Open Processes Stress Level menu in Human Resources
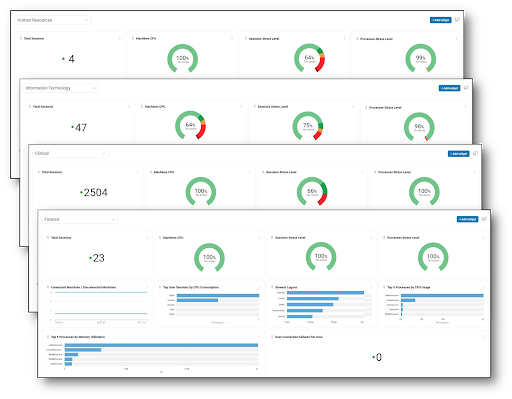This screenshot has width=512, height=399. click(x=456, y=39)
